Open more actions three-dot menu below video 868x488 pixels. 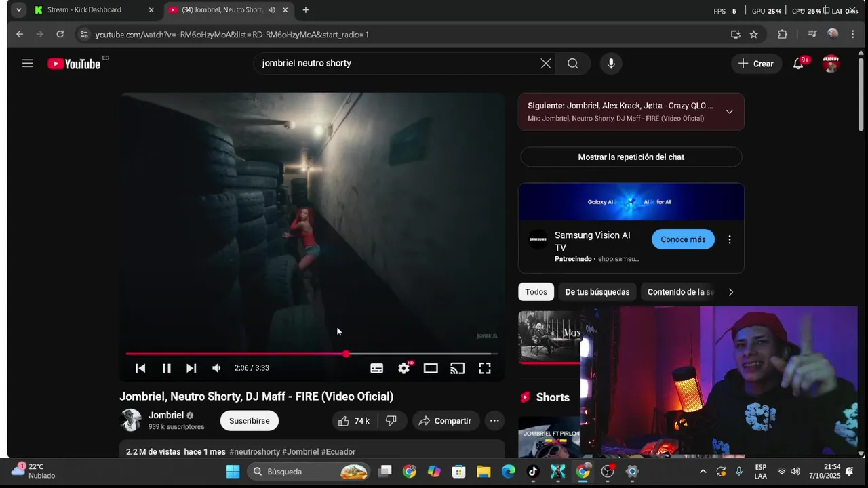[x=494, y=421]
